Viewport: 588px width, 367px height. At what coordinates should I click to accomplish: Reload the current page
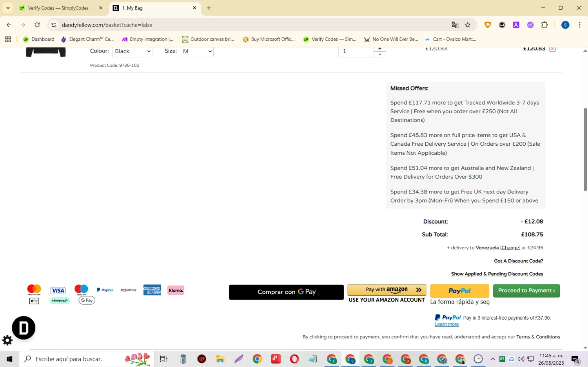[37, 25]
